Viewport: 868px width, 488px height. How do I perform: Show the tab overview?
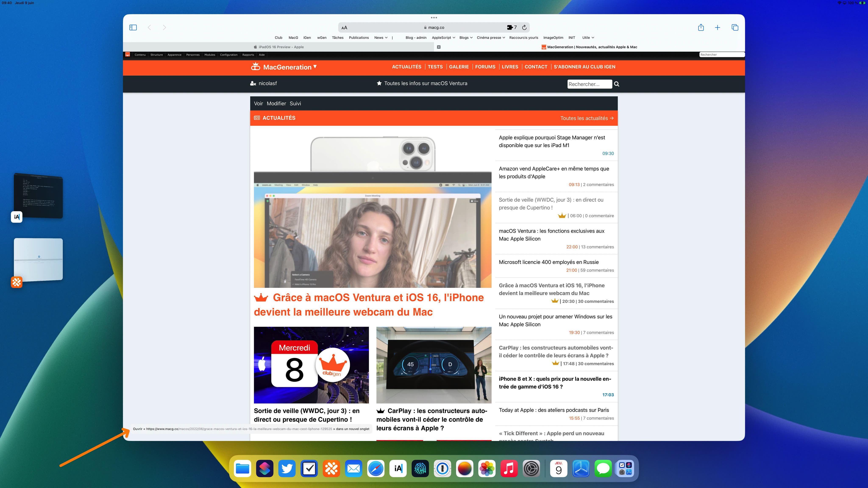click(735, 27)
